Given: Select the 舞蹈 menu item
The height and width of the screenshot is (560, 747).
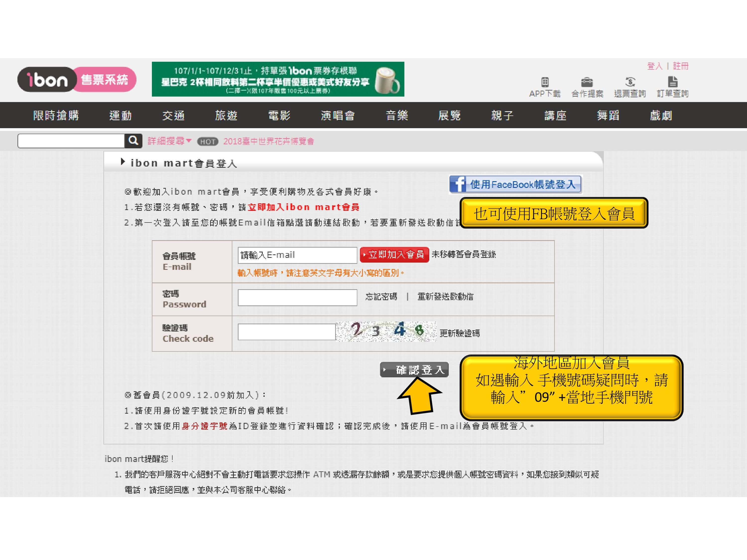Looking at the screenshot, I should (608, 115).
